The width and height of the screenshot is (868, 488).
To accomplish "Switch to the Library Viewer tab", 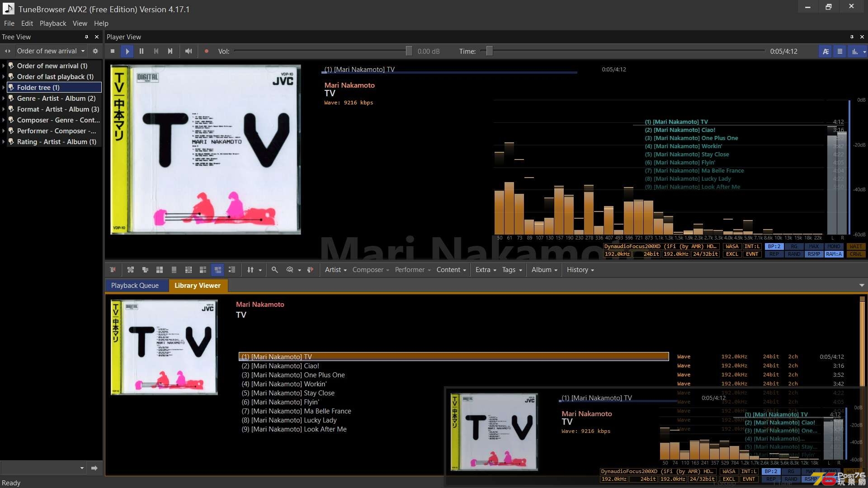I will point(198,286).
